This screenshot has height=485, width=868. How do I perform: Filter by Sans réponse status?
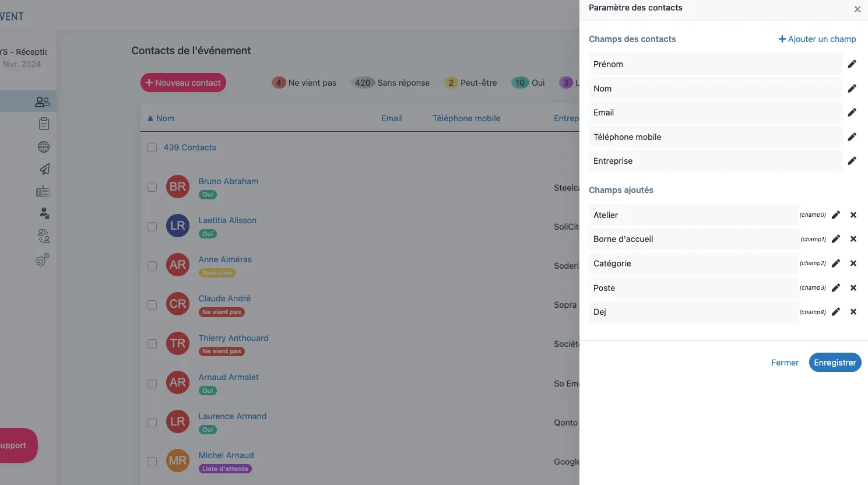pyautogui.click(x=391, y=83)
